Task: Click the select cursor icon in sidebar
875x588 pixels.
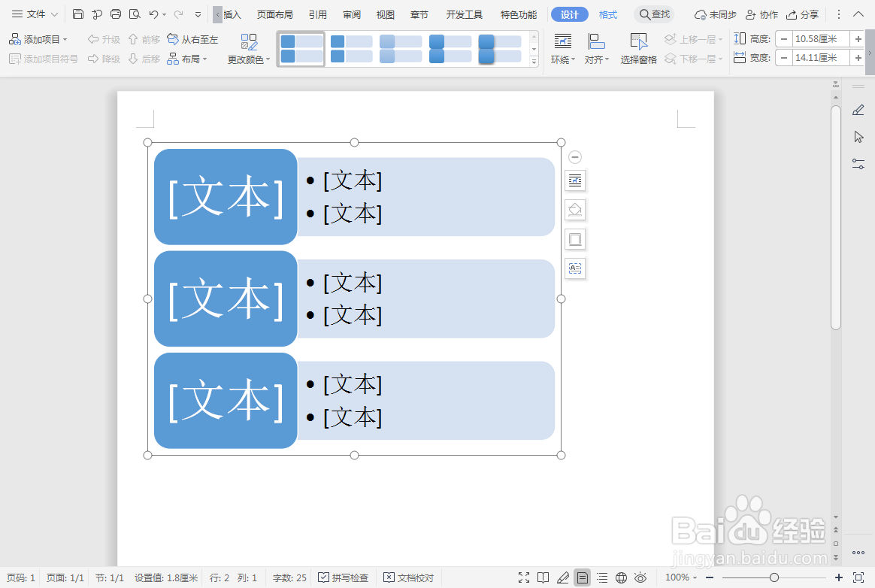Action: point(858,137)
